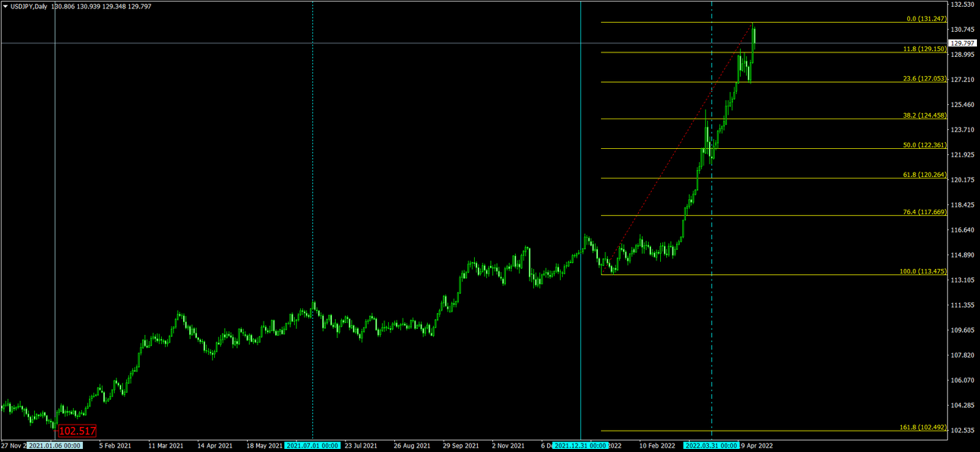Click the 121.925 price scale value
The width and height of the screenshot is (980, 452).
point(963,154)
